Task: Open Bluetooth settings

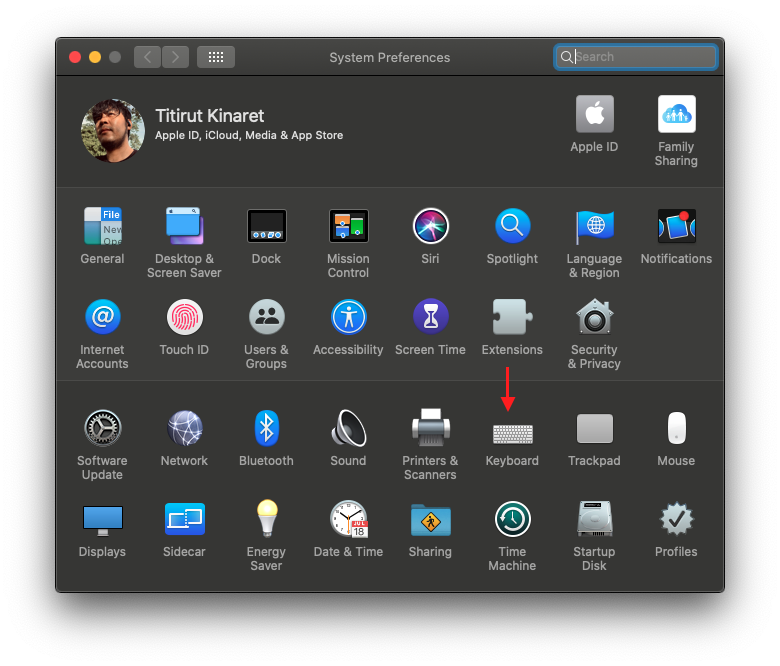Action: pos(266,429)
